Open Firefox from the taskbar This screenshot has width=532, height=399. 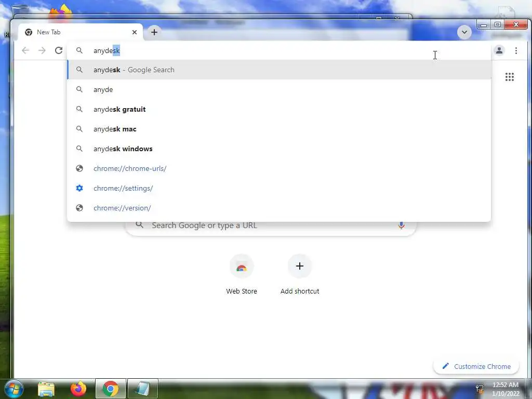coord(78,389)
